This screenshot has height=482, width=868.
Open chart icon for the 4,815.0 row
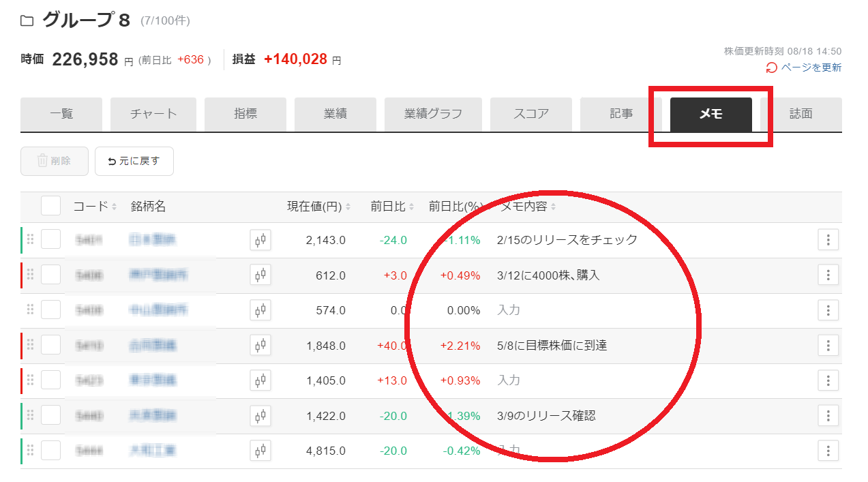tap(260, 451)
